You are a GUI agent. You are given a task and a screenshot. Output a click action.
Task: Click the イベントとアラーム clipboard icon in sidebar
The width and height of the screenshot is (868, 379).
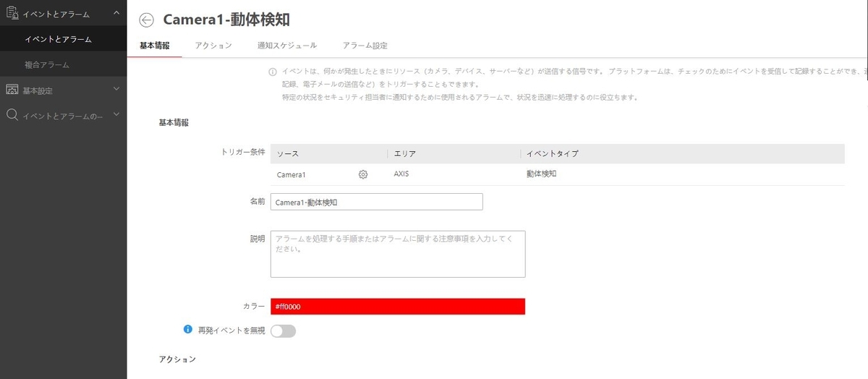click(12, 13)
